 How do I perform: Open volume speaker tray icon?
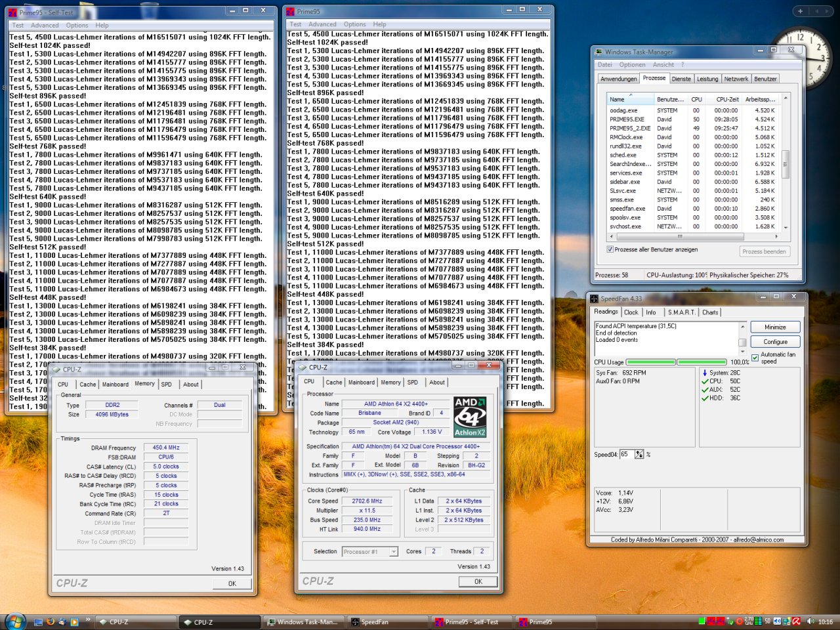[810, 621]
